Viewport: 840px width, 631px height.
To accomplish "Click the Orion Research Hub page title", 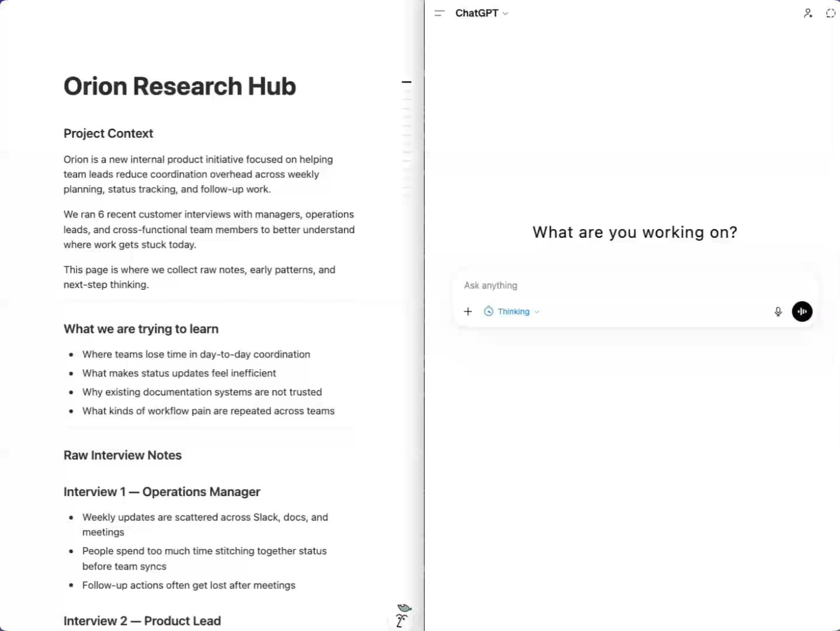I will pyautogui.click(x=179, y=86).
